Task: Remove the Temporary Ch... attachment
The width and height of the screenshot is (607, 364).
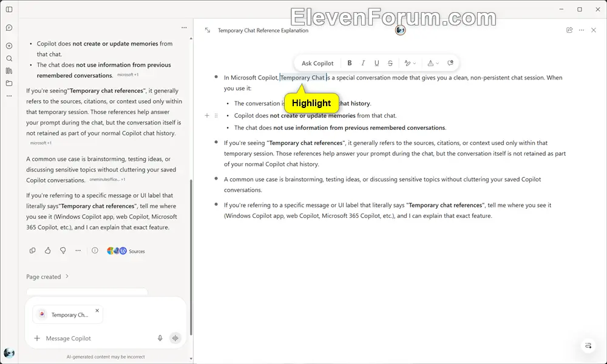Action: coord(97,311)
